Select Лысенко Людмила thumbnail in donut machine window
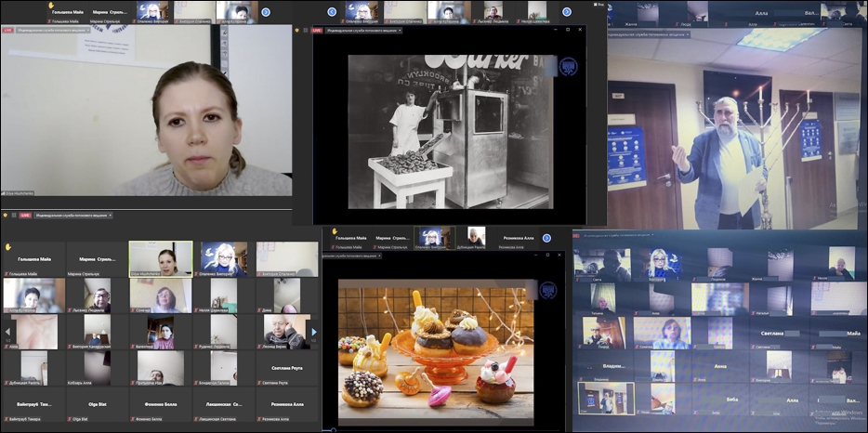 [493, 12]
